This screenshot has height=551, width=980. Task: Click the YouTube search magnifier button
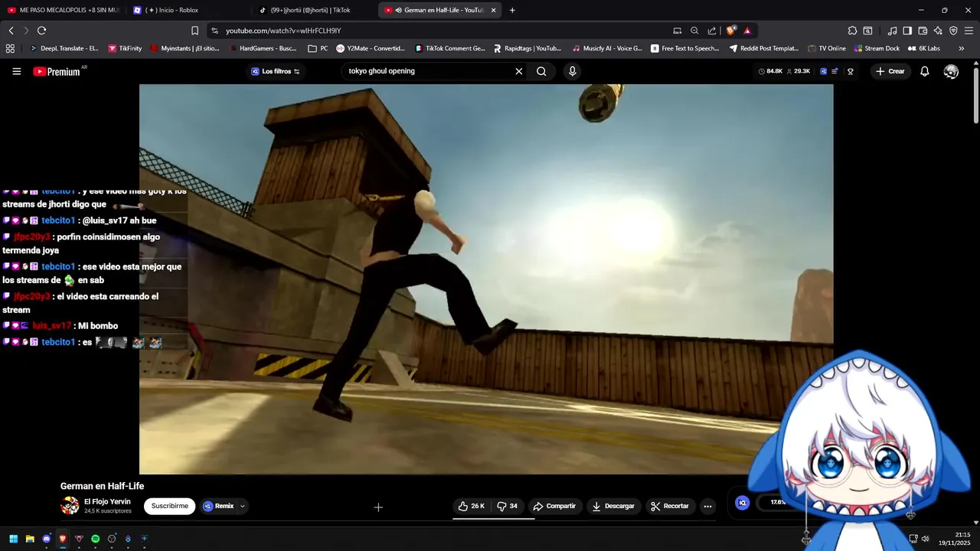click(x=541, y=71)
